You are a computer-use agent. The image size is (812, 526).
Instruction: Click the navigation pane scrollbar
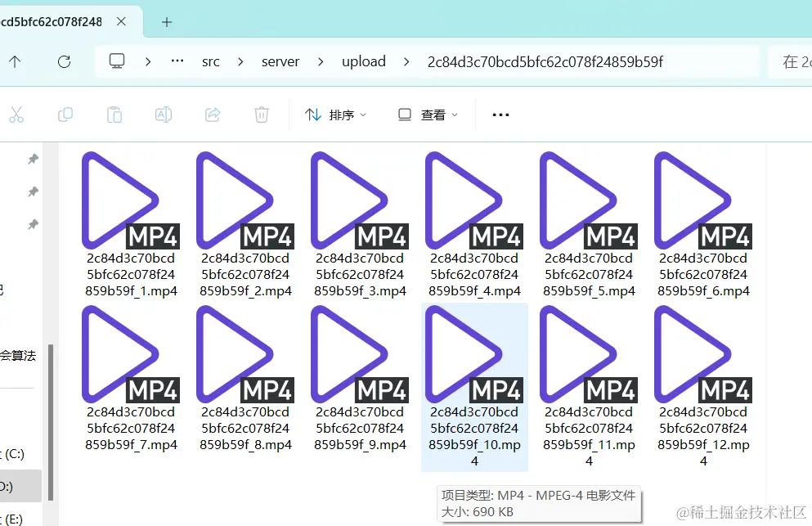51,422
